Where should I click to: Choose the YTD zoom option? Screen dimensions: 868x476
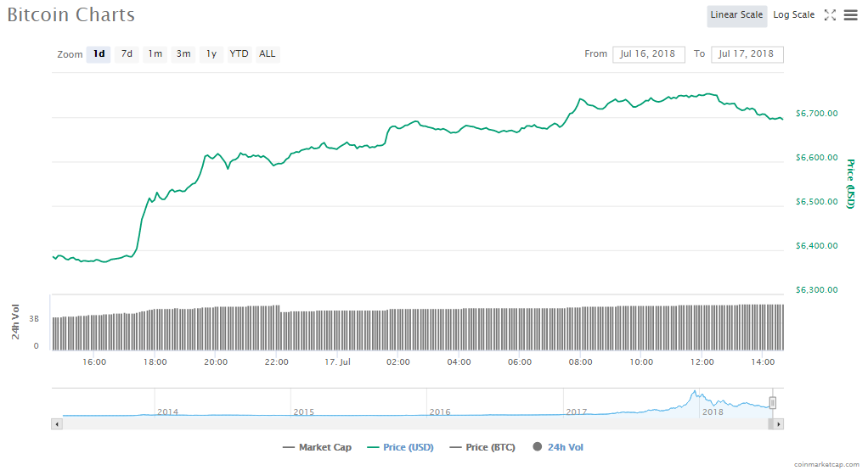(x=239, y=54)
